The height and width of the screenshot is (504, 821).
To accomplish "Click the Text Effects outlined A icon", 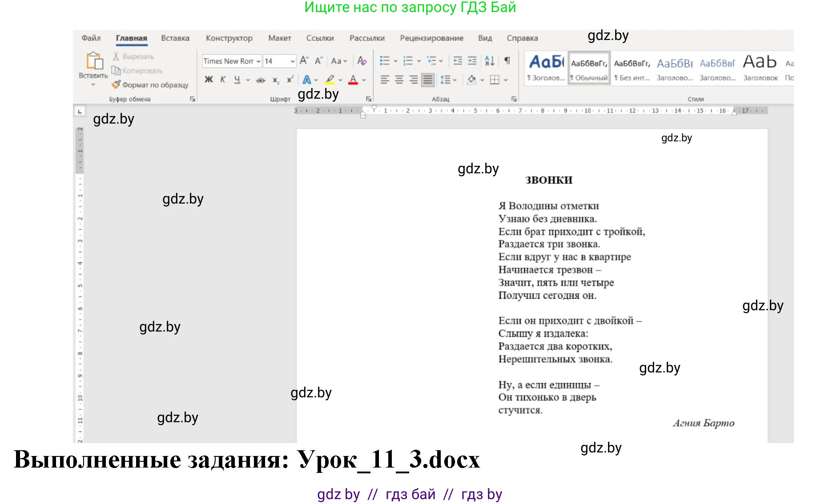I will 307,80.
